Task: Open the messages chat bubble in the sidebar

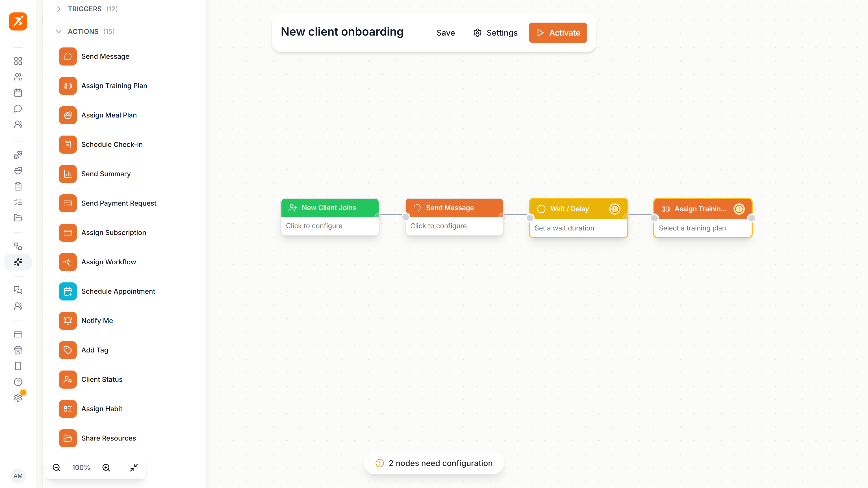Action: (x=18, y=108)
